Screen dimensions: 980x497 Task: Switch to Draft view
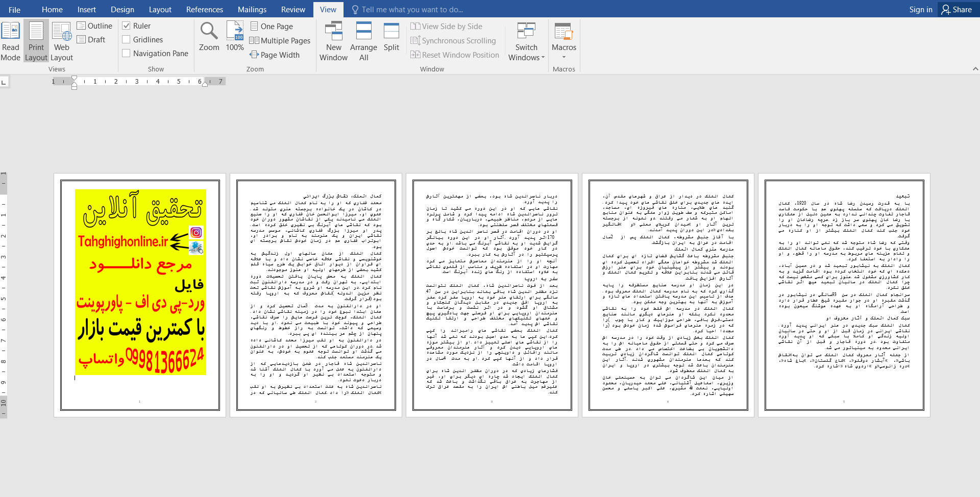91,39
